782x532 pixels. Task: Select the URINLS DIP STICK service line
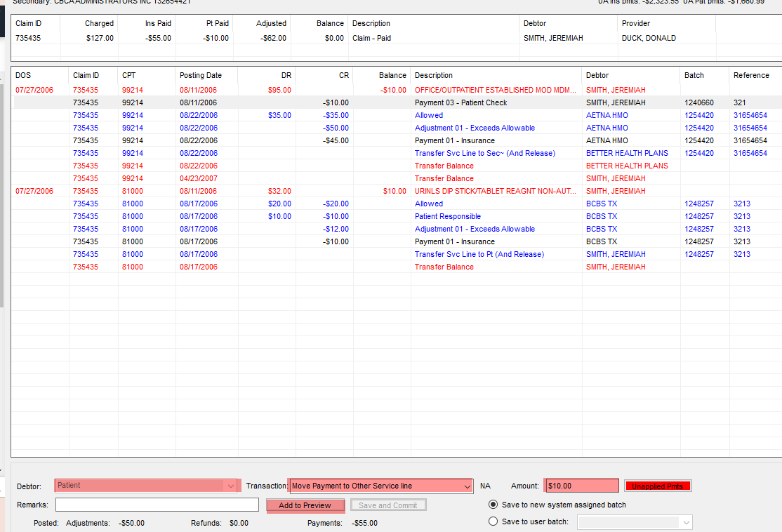coord(397,191)
